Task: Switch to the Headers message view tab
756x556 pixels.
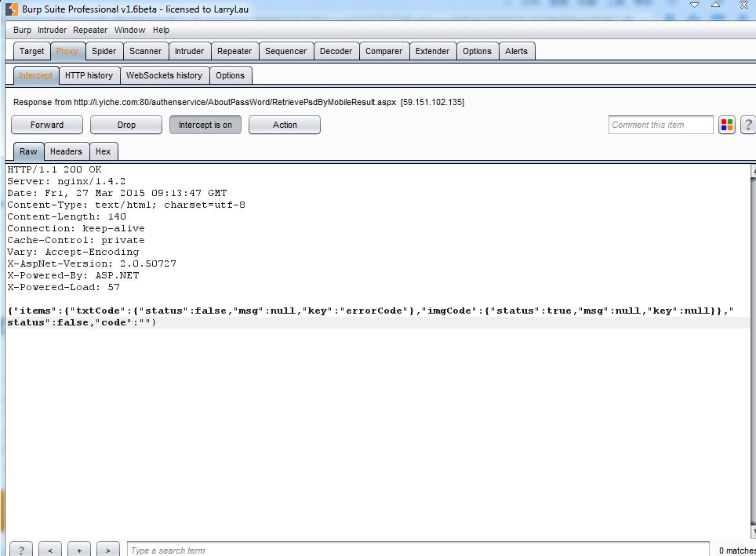Action: [x=66, y=151]
